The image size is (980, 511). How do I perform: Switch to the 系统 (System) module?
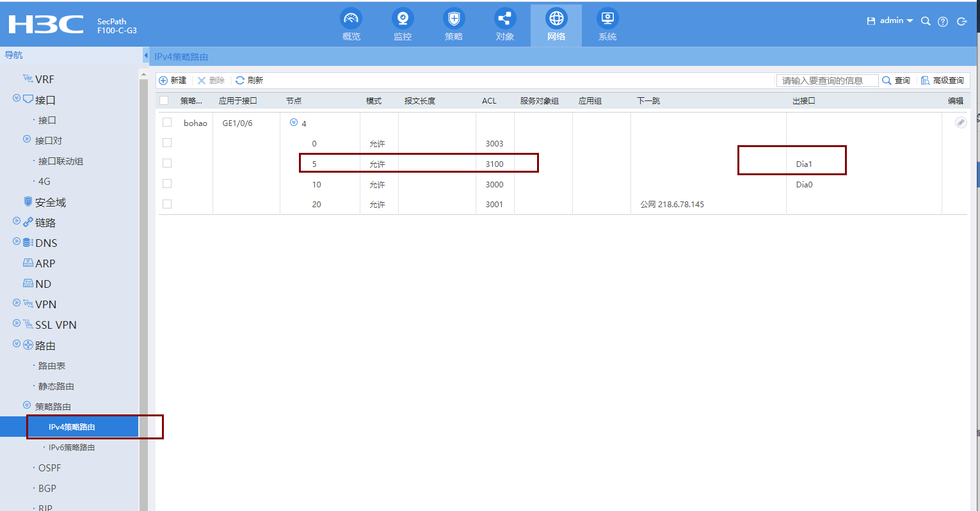pyautogui.click(x=607, y=24)
